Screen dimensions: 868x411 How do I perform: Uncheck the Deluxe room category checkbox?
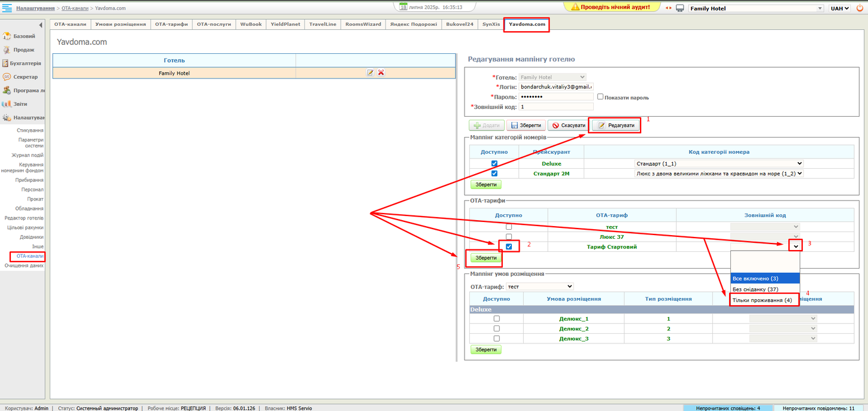pos(494,163)
